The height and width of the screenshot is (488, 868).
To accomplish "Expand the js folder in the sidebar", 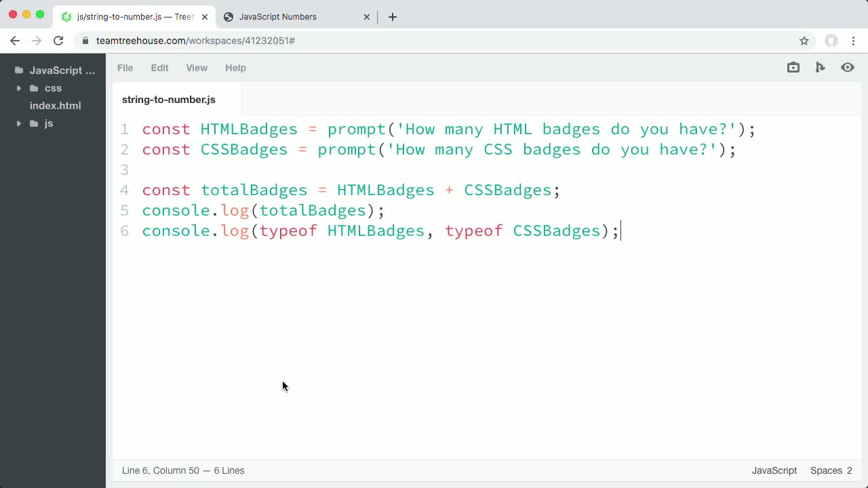I will click(19, 123).
